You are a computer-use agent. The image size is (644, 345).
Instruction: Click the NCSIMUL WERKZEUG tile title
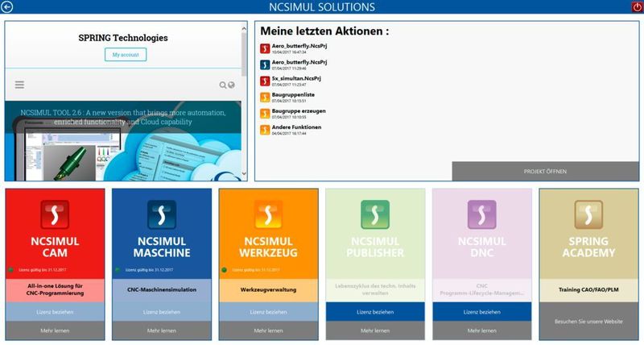click(269, 247)
